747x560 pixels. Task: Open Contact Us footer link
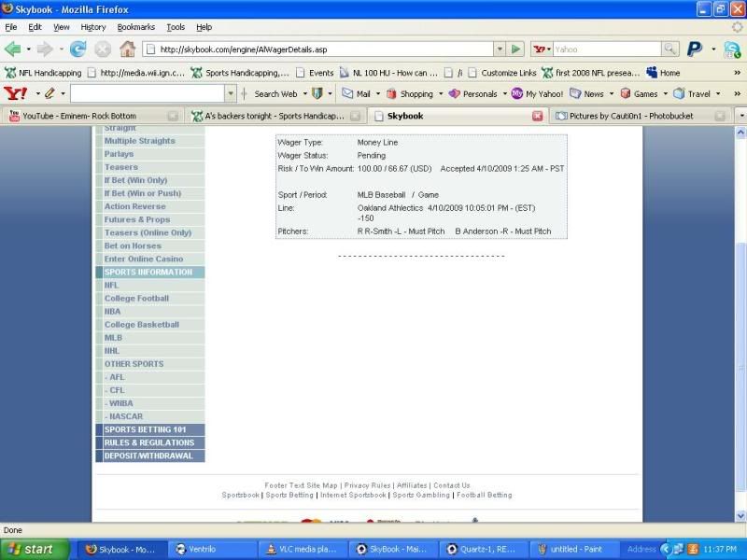tap(452, 485)
